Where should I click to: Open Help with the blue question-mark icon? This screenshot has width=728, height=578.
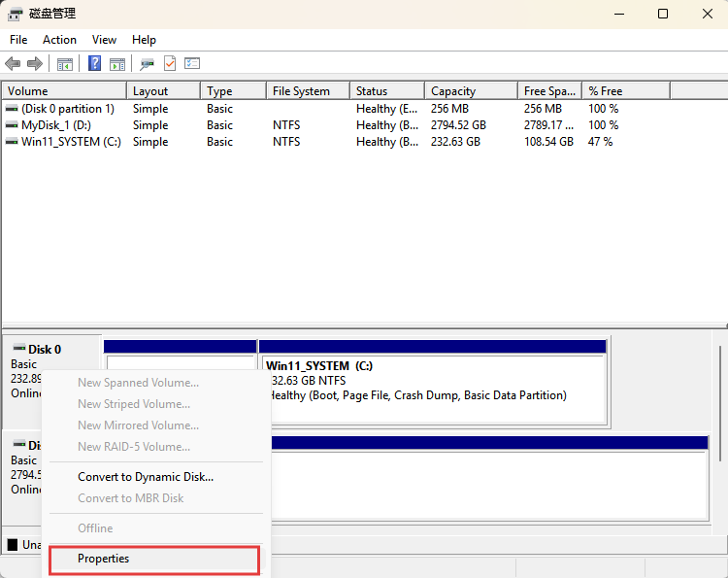[95, 63]
